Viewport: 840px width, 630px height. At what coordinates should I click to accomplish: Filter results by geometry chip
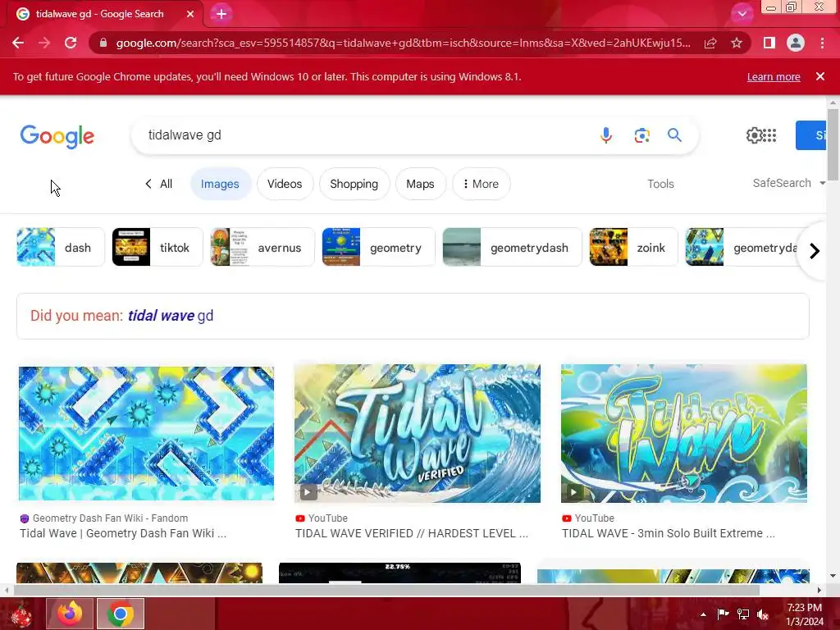[379, 248]
